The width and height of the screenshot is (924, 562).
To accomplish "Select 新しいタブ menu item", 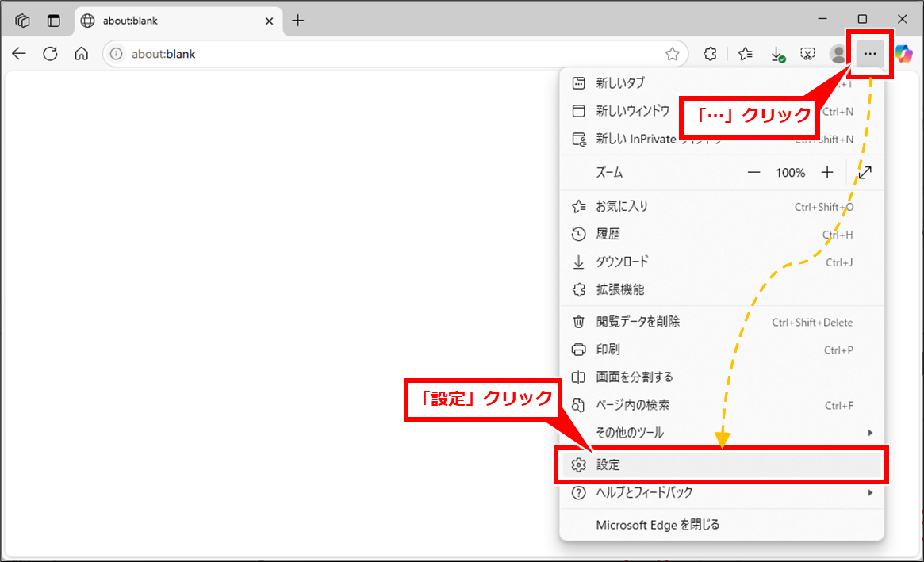I will 721,83.
